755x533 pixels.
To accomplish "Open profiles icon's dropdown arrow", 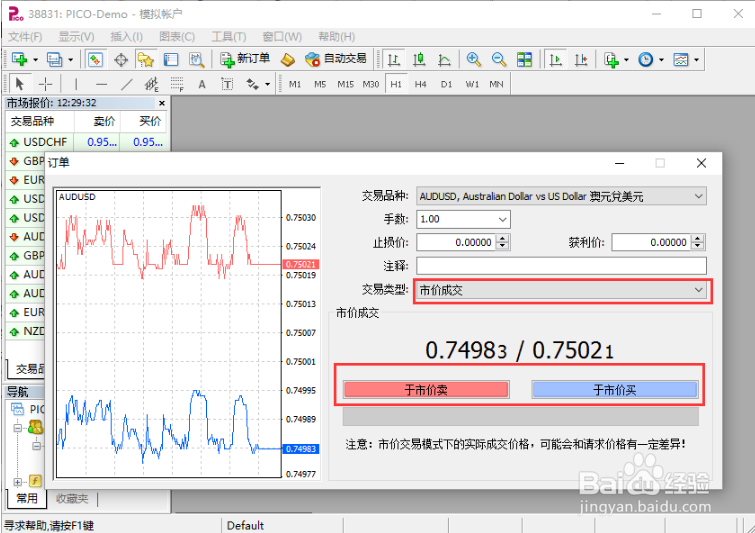I will pyautogui.click(x=70, y=60).
